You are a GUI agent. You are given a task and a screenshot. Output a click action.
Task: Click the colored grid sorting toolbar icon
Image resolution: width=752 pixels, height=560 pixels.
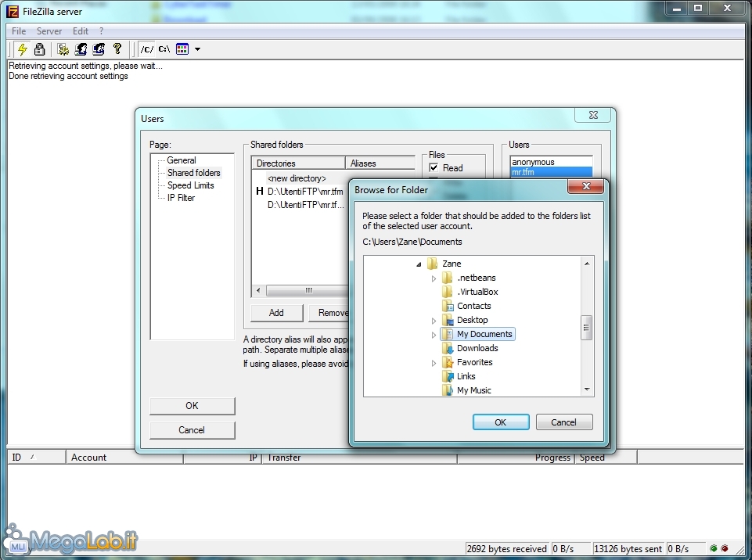[x=182, y=49]
